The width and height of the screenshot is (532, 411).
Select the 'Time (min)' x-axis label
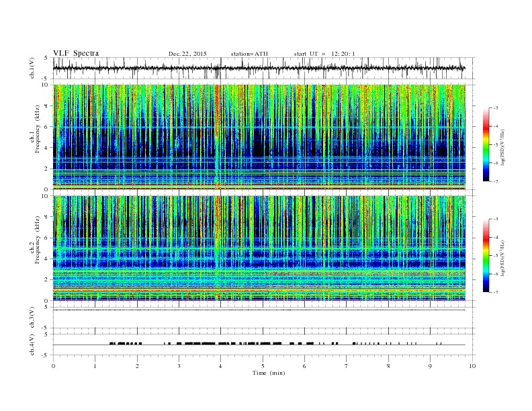pyautogui.click(x=269, y=373)
